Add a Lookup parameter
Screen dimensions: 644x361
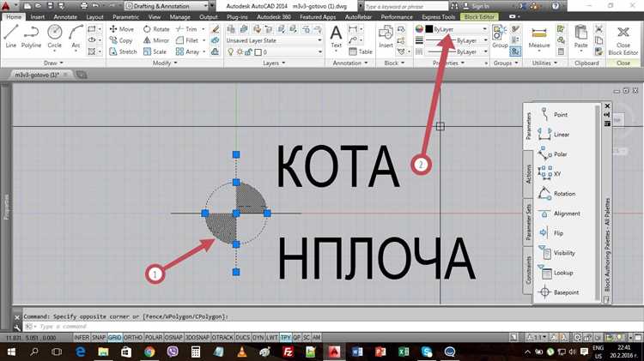pyautogui.click(x=556, y=273)
